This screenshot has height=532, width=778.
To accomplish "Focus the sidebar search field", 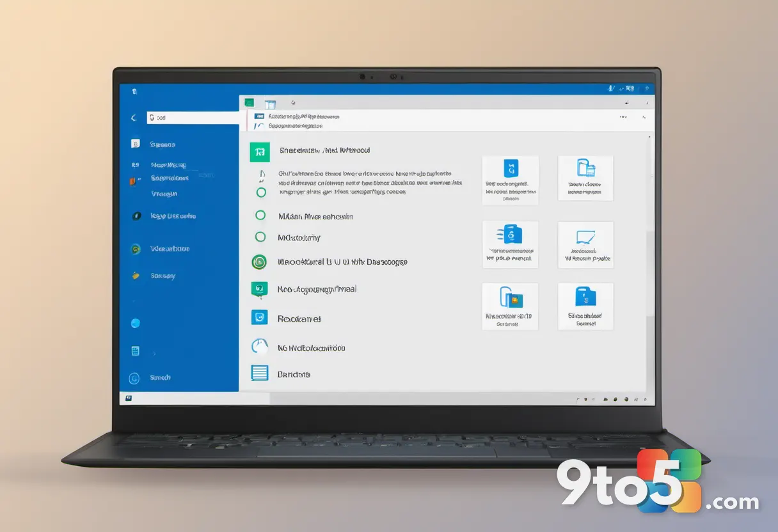I will coord(193,118).
